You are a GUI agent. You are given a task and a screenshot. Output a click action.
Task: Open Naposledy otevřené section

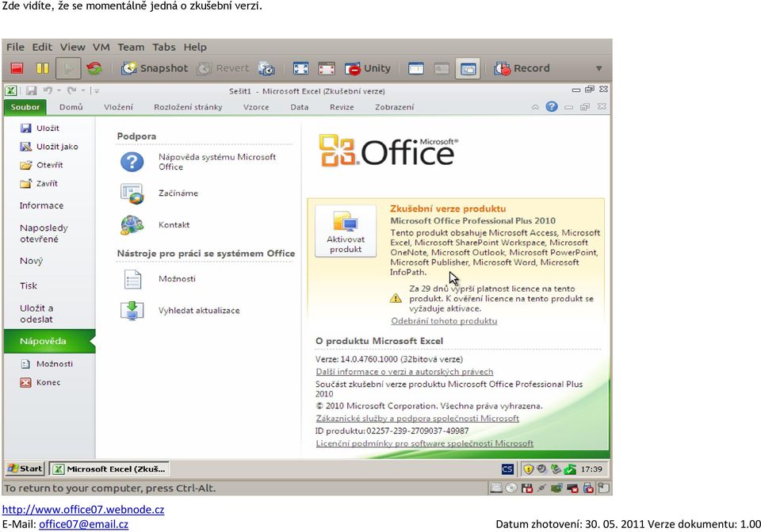(44, 233)
